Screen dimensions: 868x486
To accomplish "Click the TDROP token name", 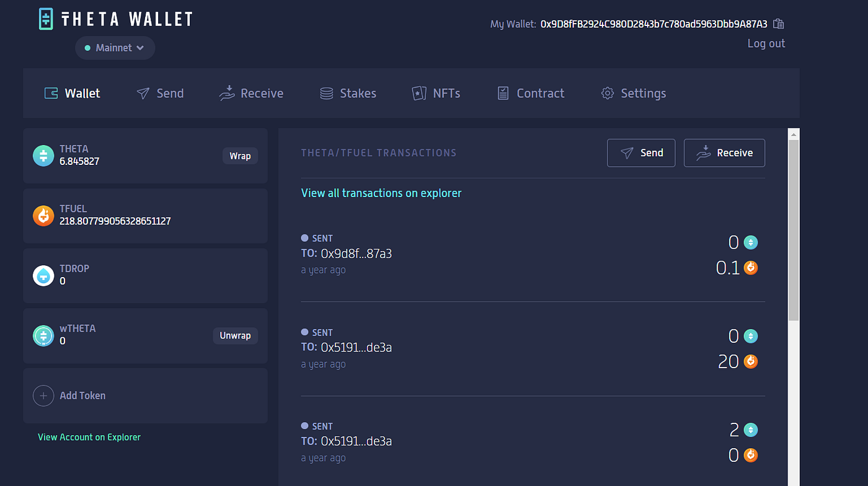I will [74, 268].
